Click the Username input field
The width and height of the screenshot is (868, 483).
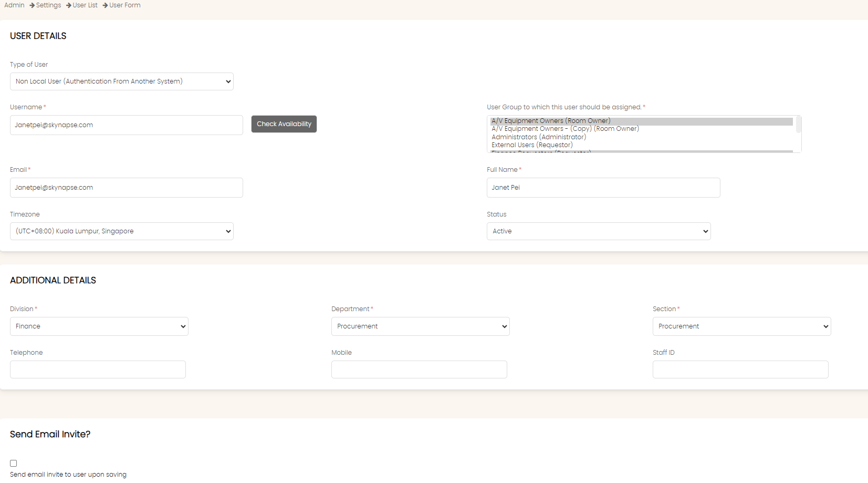point(127,125)
